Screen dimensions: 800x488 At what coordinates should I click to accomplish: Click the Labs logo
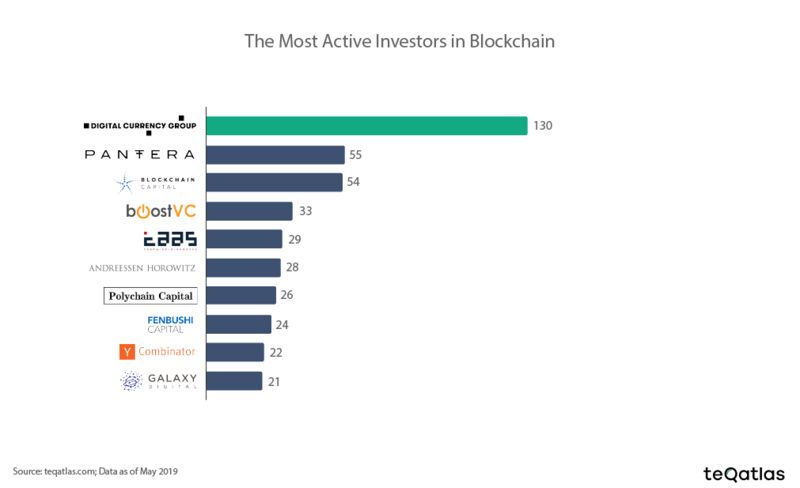pyautogui.click(x=169, y=239)
